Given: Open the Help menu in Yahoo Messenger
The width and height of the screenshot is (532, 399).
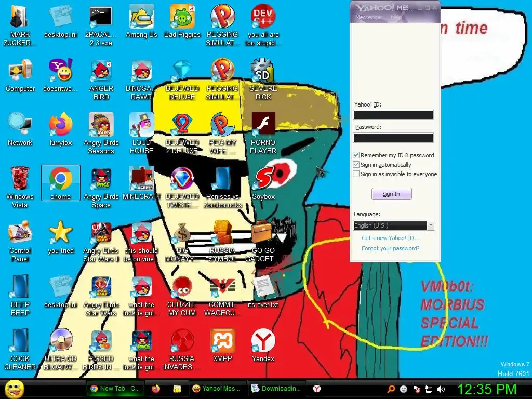Looking at the screenshot, I should (x=395, y=17).
